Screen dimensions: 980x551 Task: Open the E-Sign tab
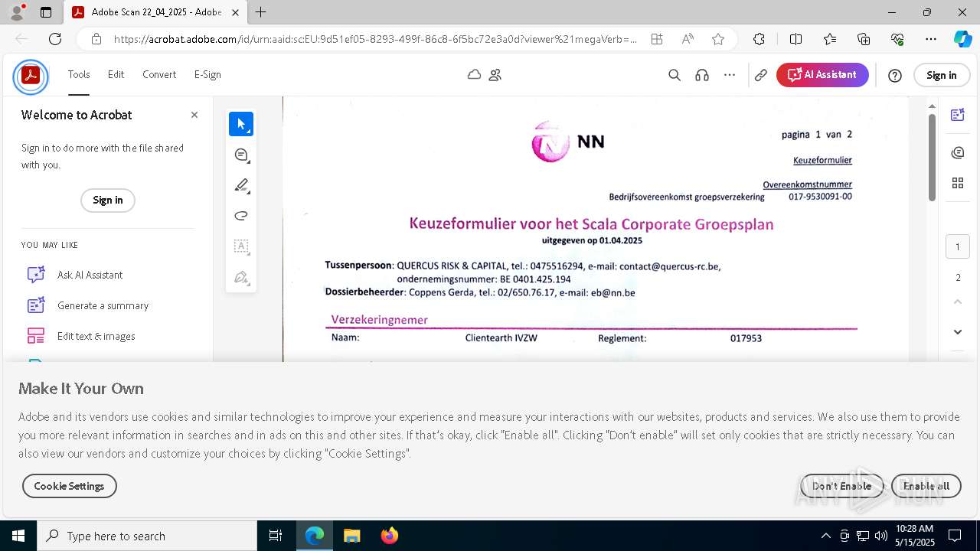tap(207, 74)
